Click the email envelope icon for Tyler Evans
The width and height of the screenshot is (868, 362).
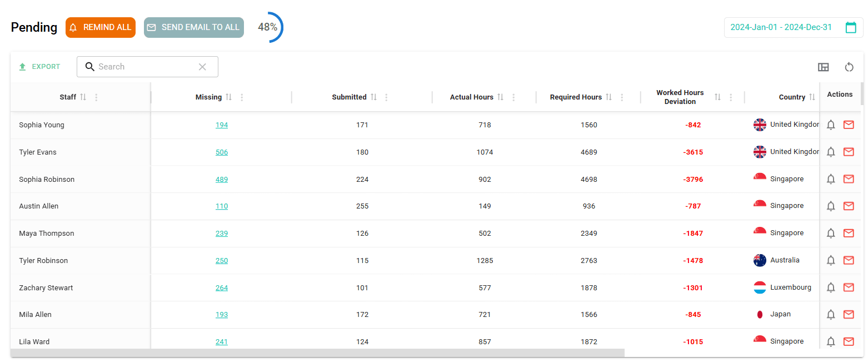[x=849, y=152]
